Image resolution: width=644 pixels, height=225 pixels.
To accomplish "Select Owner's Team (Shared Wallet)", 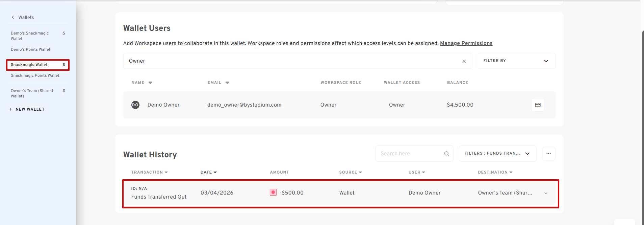I will coord(32,93).
